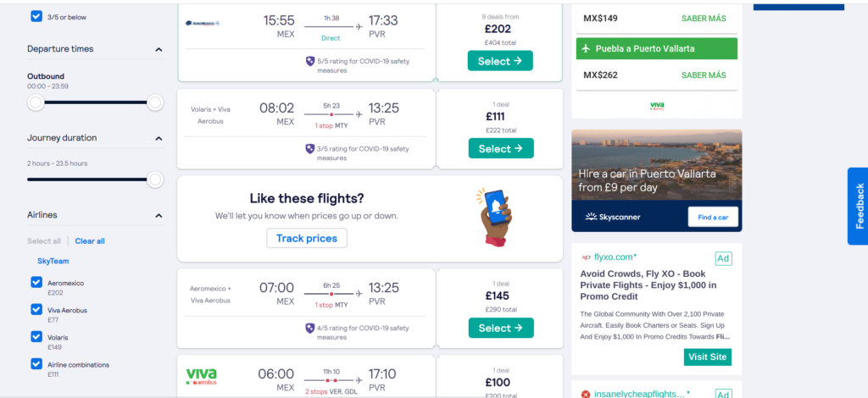The width and height of the screenshot is (868, 398).
Task: Click the Journey duration slider handle
Action: [155, 180]
